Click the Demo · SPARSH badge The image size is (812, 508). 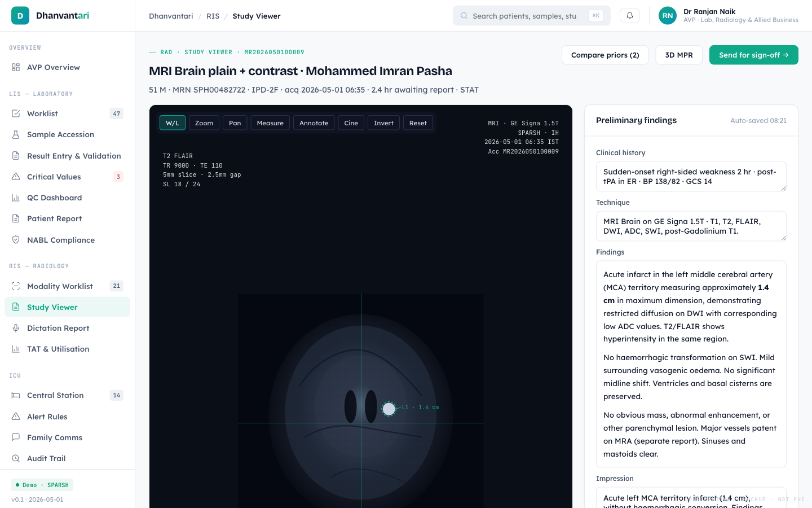tap(42, 485)
